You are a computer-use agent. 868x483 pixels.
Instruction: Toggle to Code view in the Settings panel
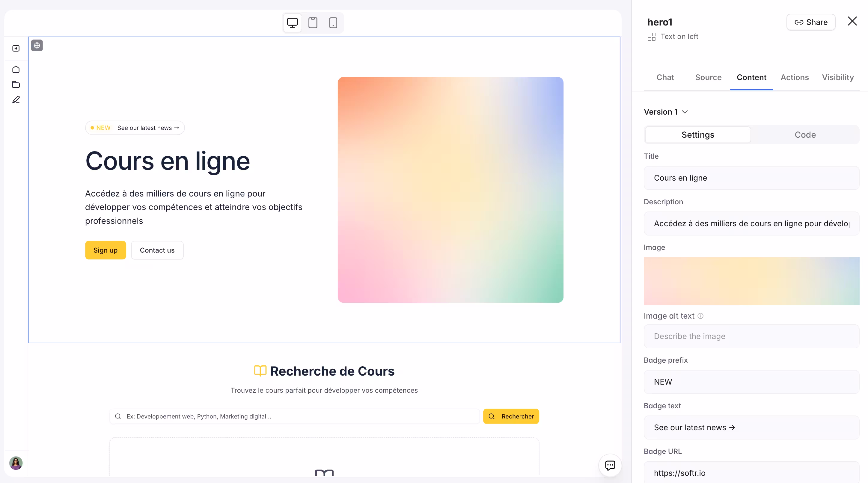[x=805, y=135]
